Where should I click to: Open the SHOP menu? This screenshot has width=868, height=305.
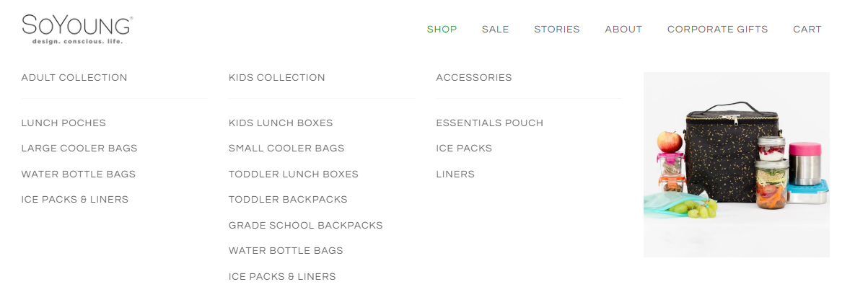[442, 30]
